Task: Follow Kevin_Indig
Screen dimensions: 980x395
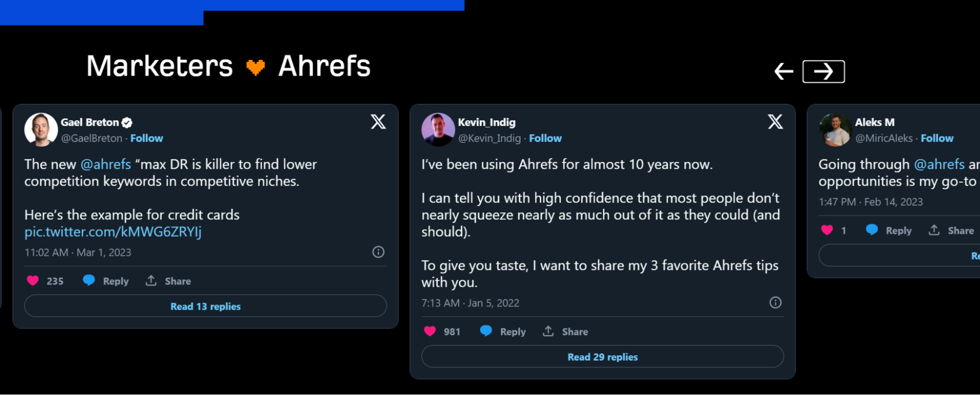Action: tap(545, 138)
